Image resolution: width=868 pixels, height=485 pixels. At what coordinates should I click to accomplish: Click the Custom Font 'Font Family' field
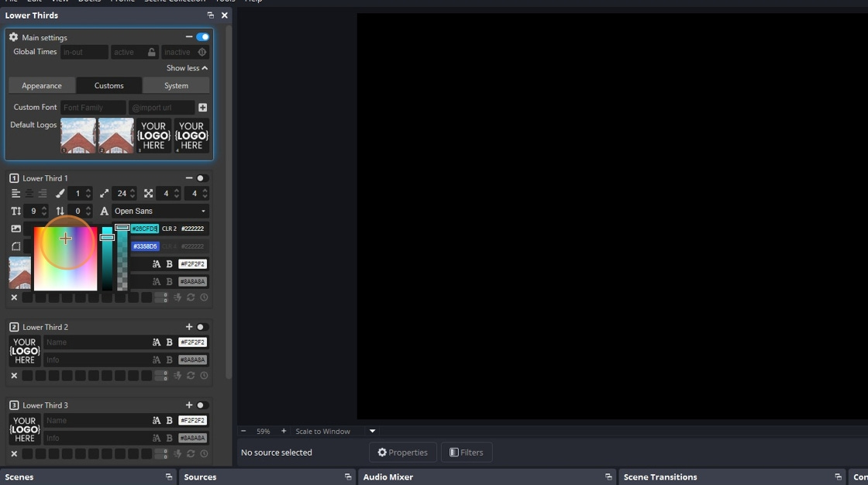tap(93, 108)
